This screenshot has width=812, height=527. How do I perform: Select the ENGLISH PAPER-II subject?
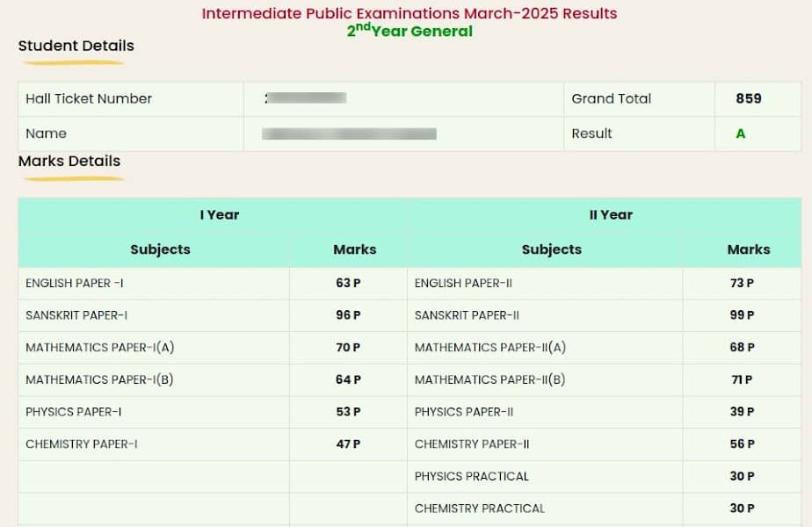coord(463,283)
